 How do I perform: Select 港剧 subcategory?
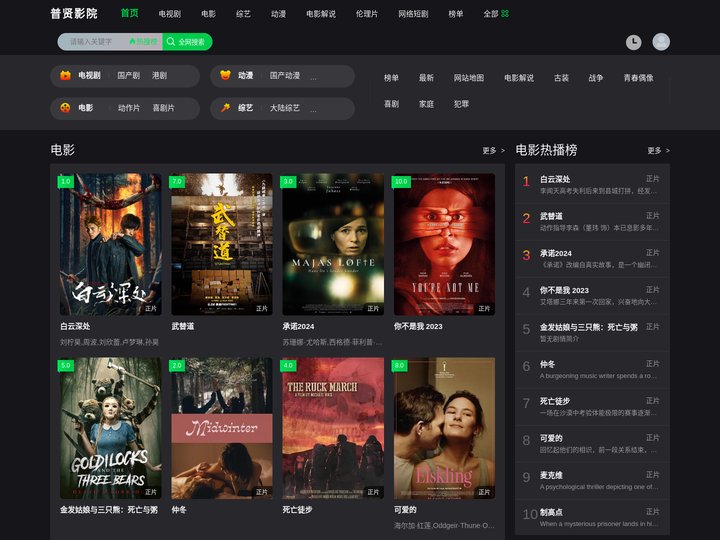159,75
